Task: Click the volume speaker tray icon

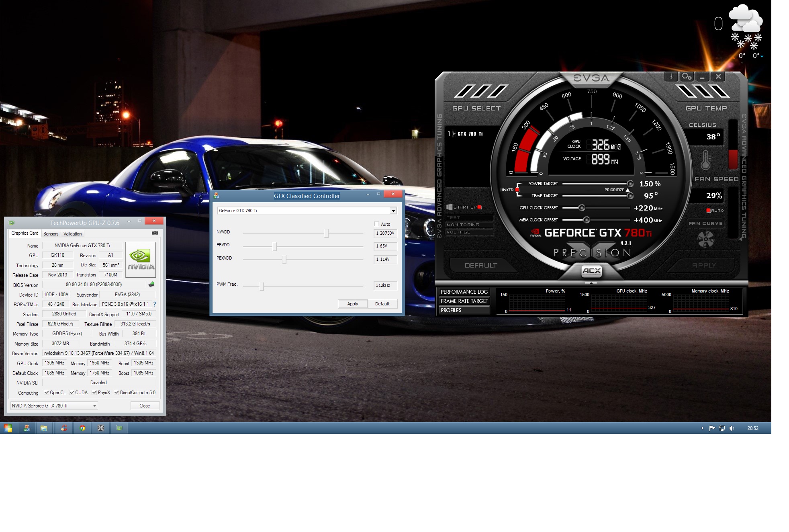Action: tap(732, 428)
